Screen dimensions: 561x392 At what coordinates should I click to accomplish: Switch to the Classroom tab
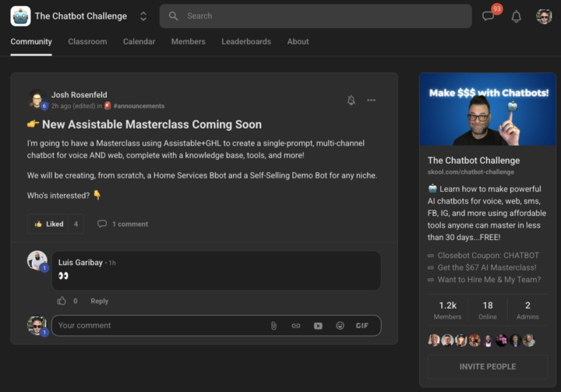87,41
